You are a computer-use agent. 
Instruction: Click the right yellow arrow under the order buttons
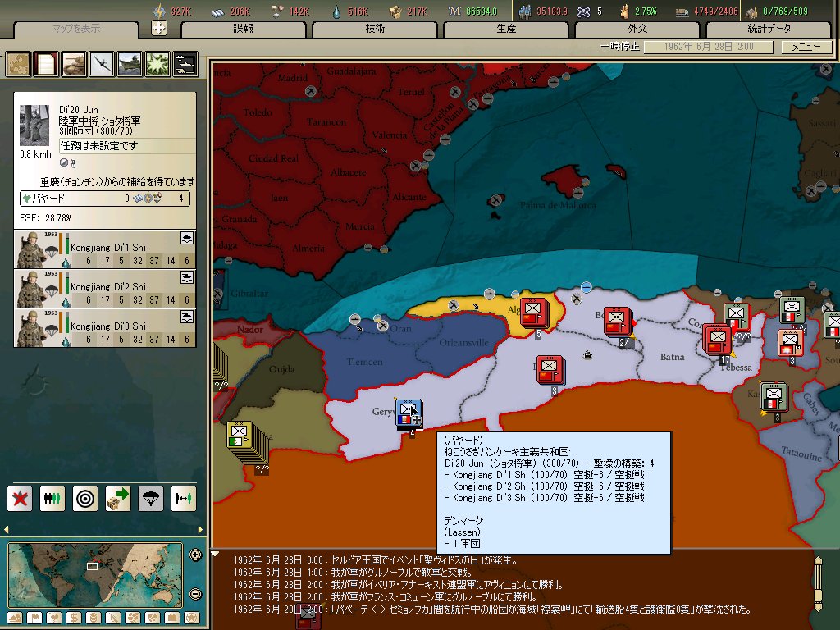[x=201, y=529]
